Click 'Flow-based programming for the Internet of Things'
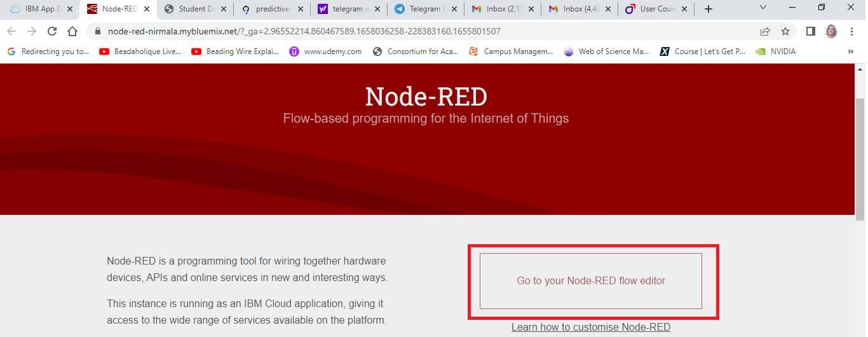868x337 pixels. pyautogui.click(x=426, y=118)
